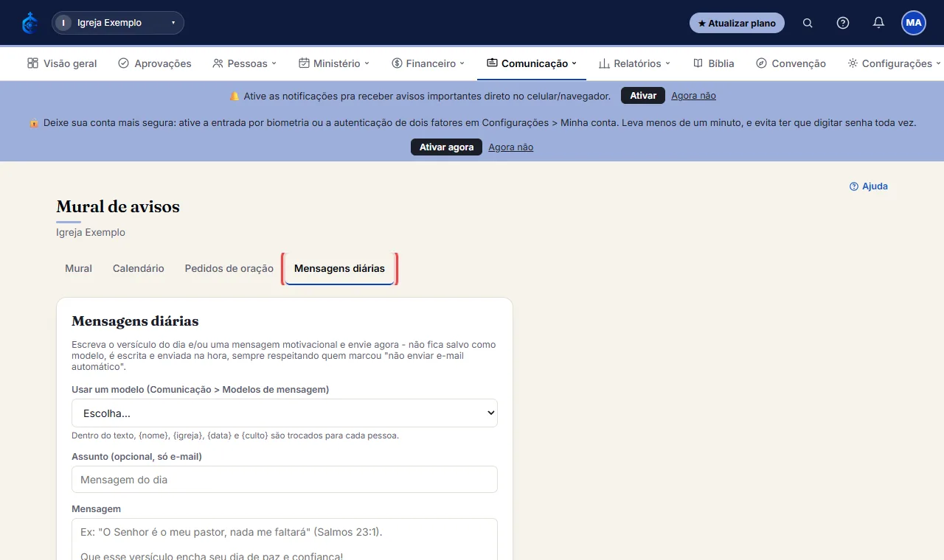The height and width of the screenshot is (560, 944).
Task: Switch to the Mural tab
Action: (78, 268)
